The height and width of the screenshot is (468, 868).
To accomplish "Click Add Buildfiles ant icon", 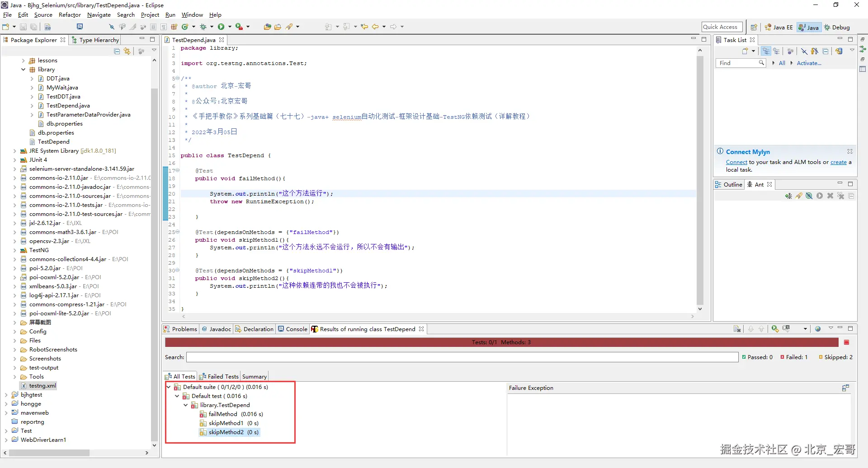I will click(788, 196).
